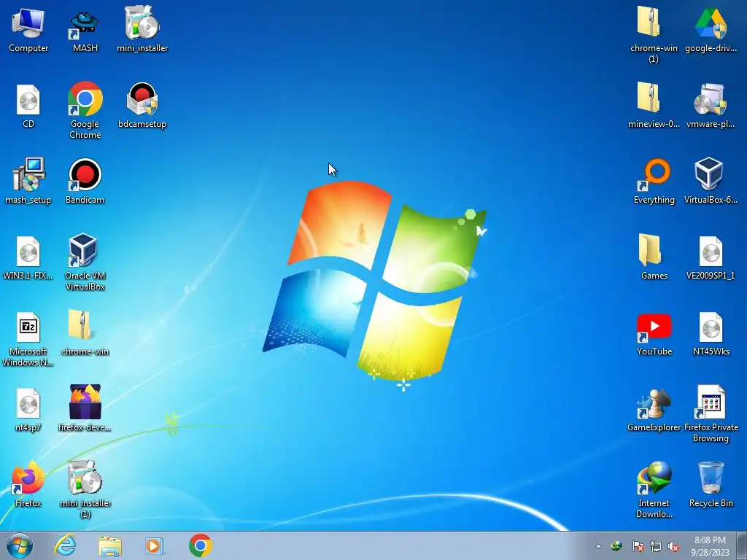Select the mini_installer icon at top

pos(142,30)
